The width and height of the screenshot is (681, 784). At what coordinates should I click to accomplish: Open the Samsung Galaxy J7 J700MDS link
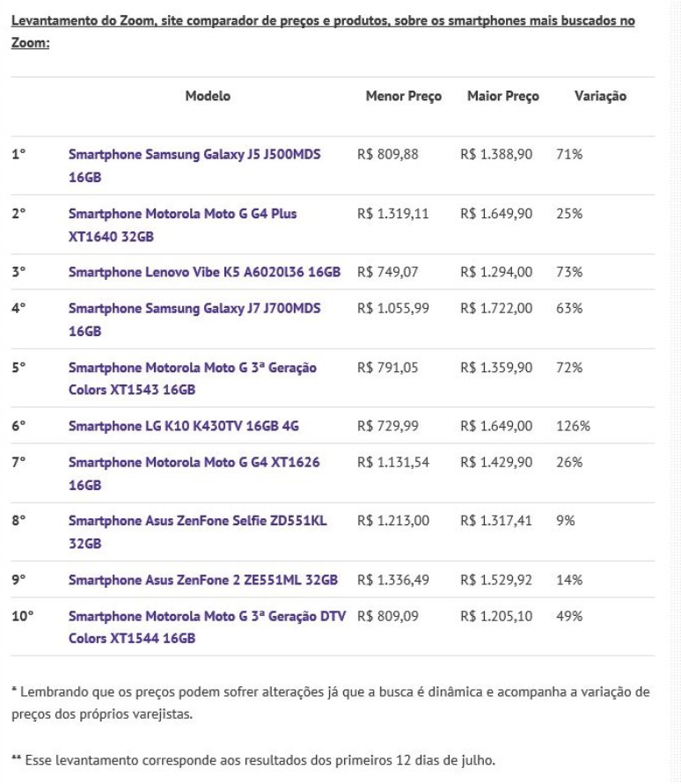pos(194,308)
